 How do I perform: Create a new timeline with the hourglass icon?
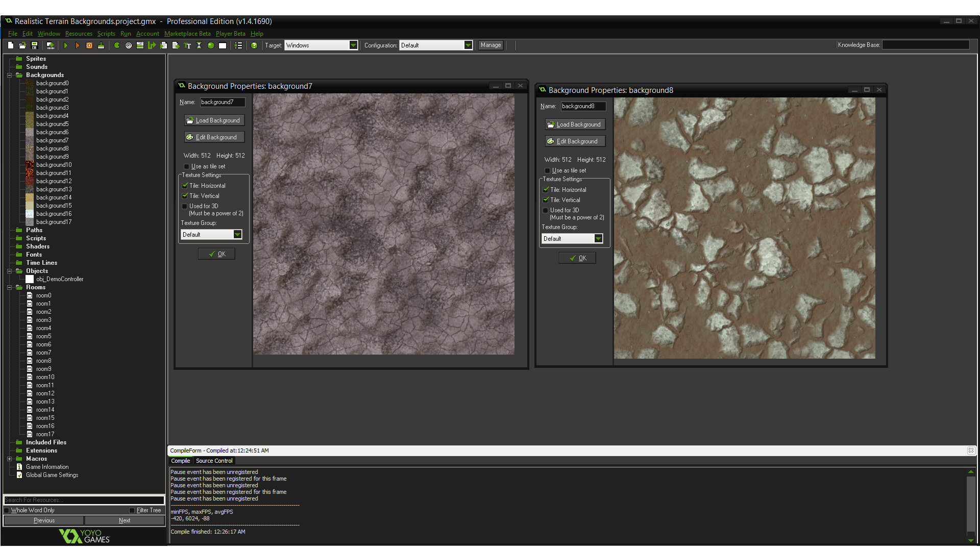(199, 45)
